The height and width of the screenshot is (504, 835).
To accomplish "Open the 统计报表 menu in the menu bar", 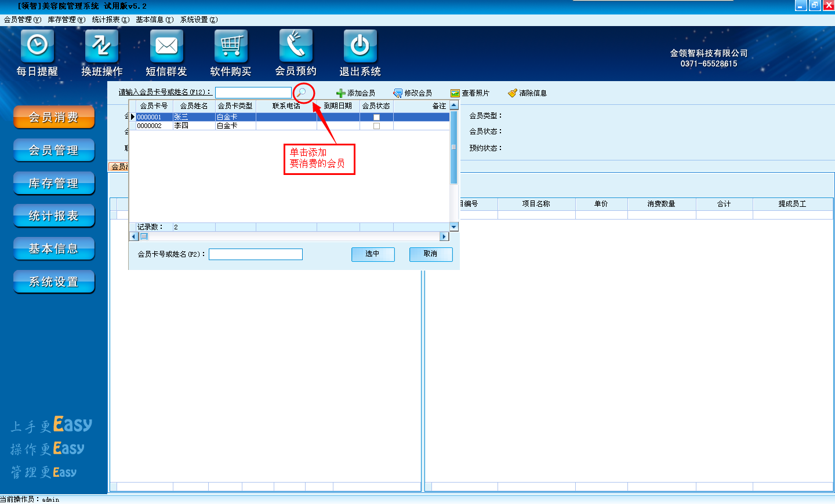I will [110, 20].
